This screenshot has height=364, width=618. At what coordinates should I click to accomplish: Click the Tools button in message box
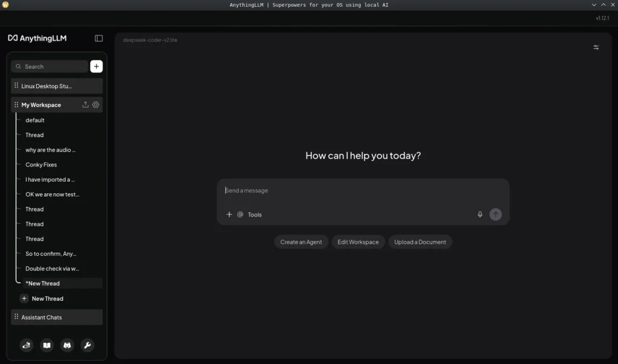[255, 214]
